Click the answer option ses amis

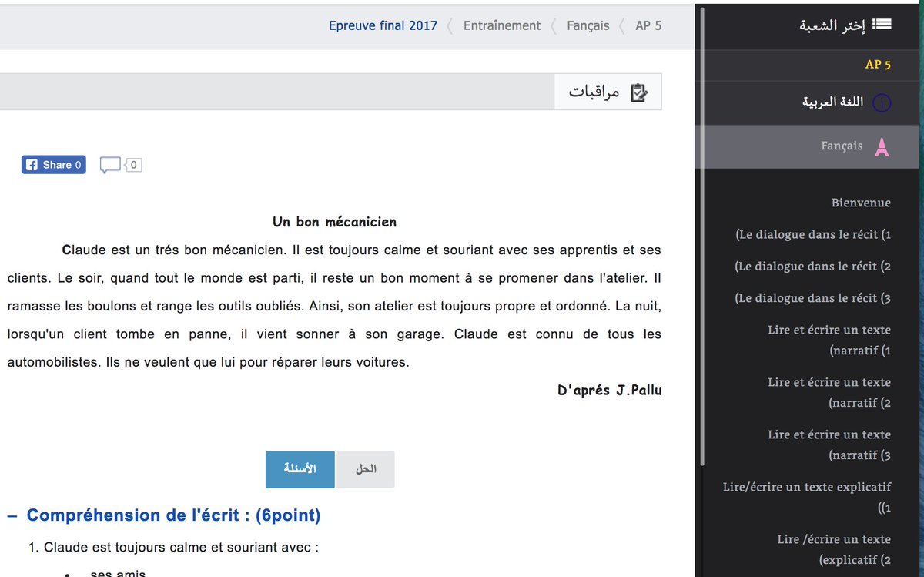117,572
